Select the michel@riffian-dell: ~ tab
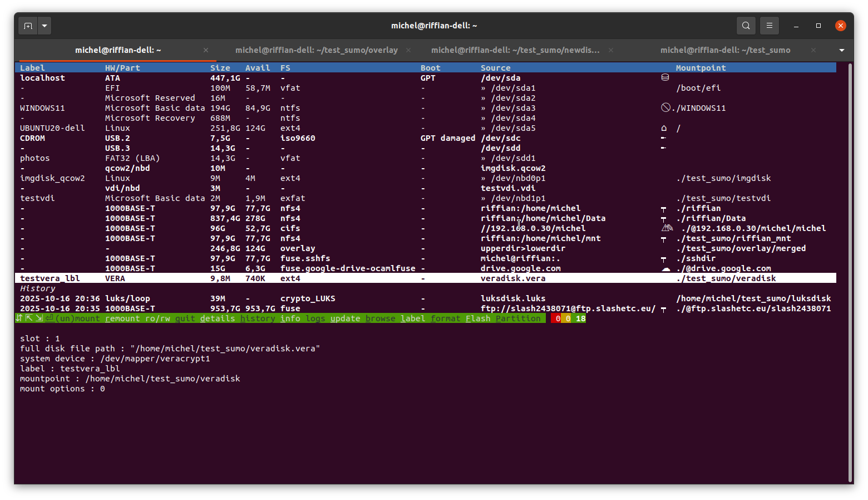868x500 pixels. 118,50
